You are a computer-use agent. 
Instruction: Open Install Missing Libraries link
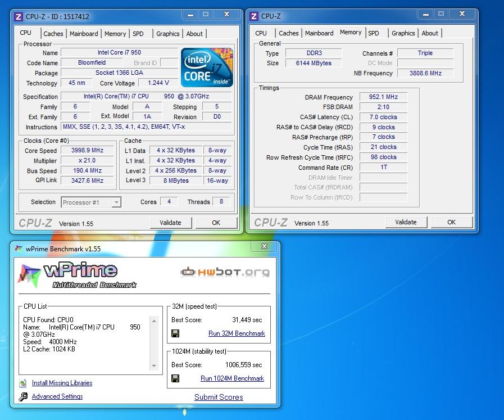click(62, 383)
